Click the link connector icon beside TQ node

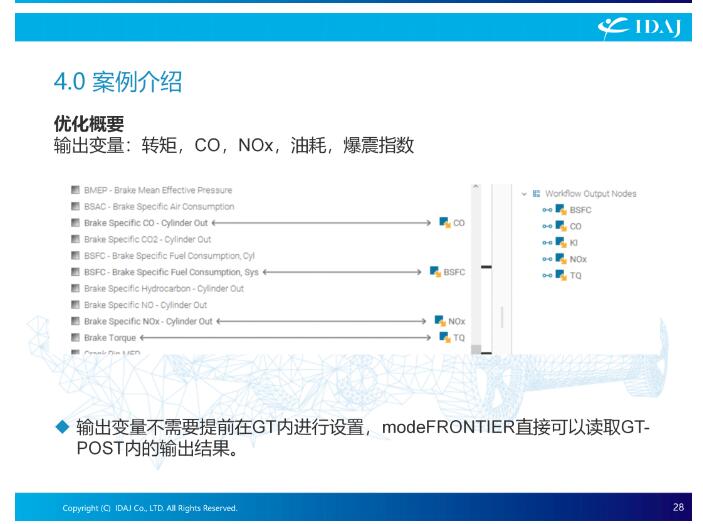547,275
